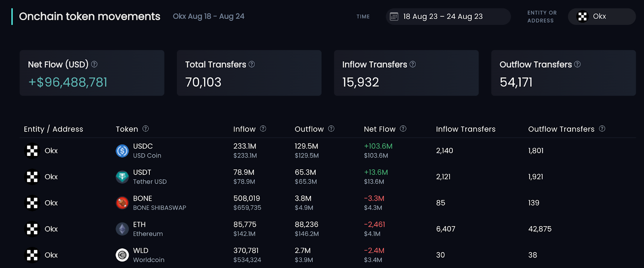Click the Entity / Address column header
Viewport: 644px width, 268px height.
click(54, 129)
